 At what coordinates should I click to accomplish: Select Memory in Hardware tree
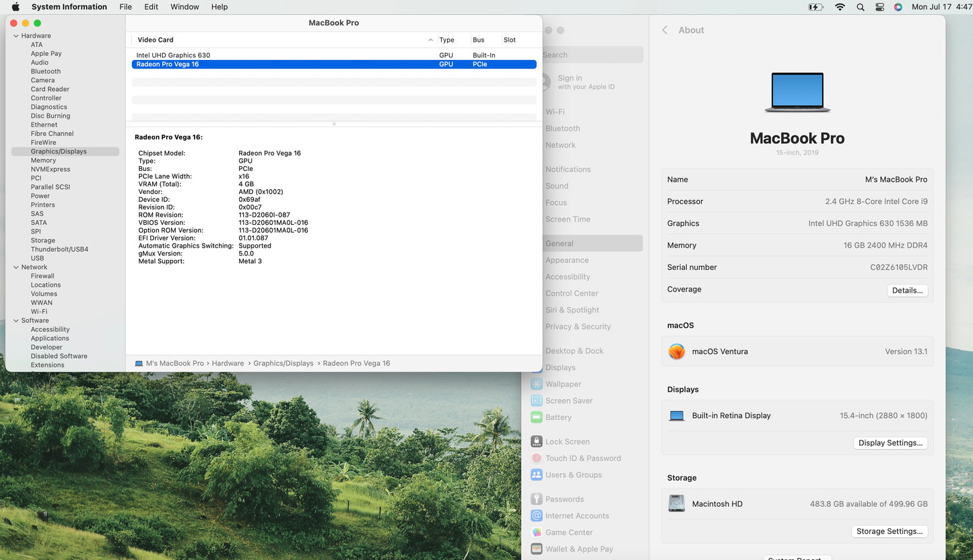click(43, 160)
